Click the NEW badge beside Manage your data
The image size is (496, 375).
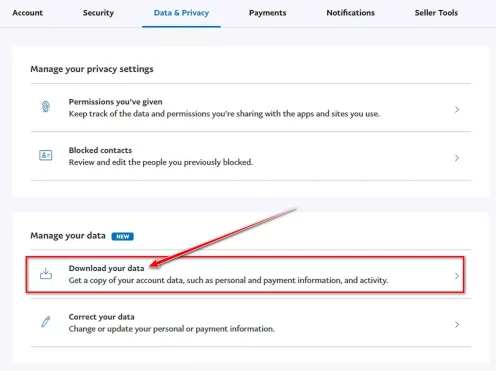(x=123, y=236)
